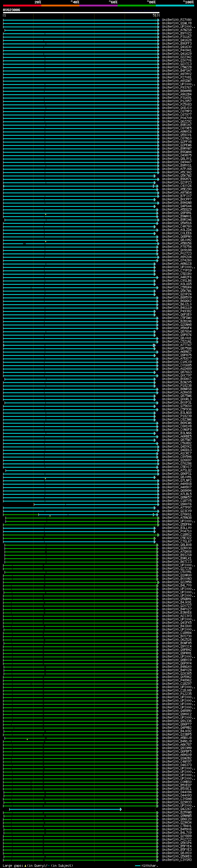Click the cyan ~100% identity legend segment
The height and width of the screenshot is (868, 197).
175,6
